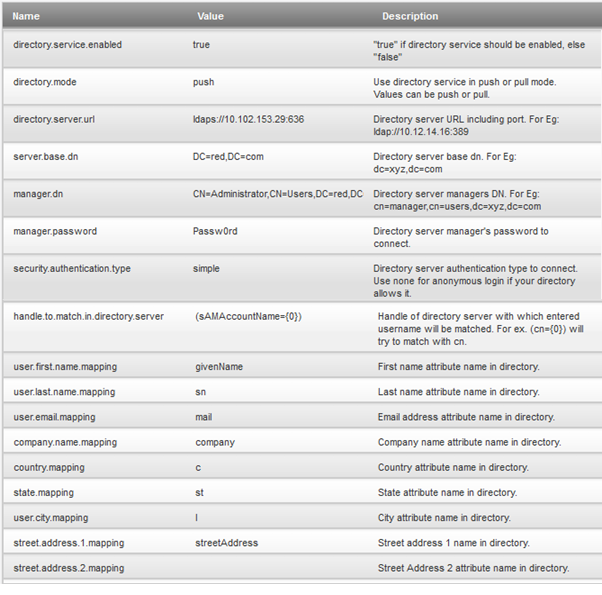Click the streetAddress mapping value
This screenshot has height=595, width=602.
[227, 543]
